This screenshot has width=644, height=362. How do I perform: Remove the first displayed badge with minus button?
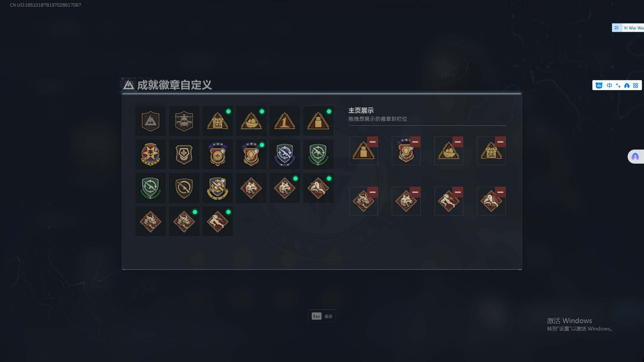[372, 142]
